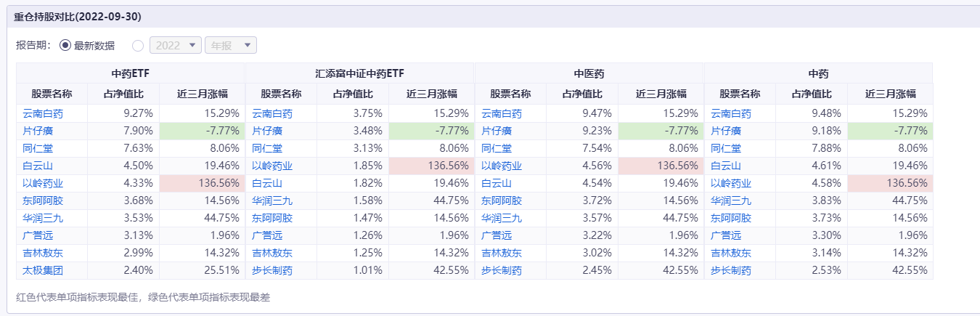This screenshot has height=316, width=980.
Task: Select the 最新数据 radio button
Action: click(65, 46)
